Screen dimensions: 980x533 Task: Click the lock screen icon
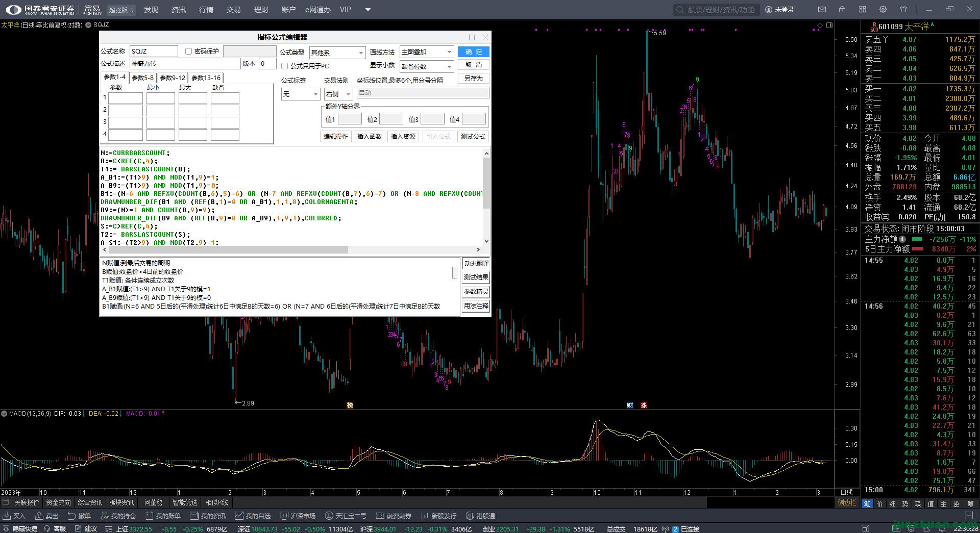tap(842, 10)
